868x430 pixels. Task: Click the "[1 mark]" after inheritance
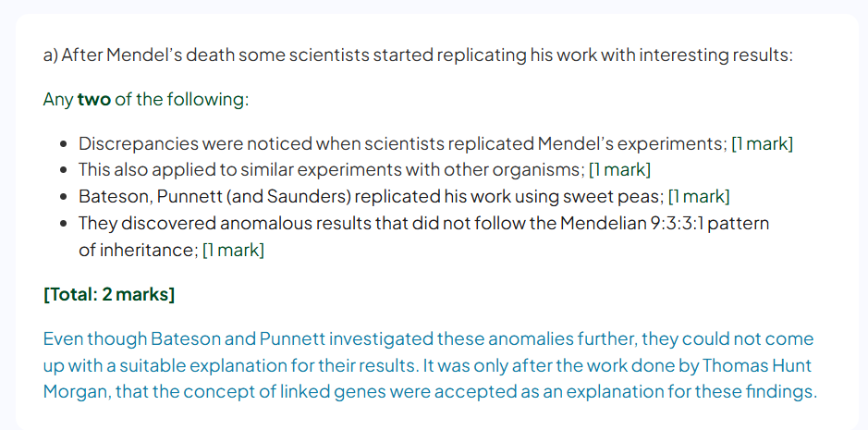click(x=234, y=250)
